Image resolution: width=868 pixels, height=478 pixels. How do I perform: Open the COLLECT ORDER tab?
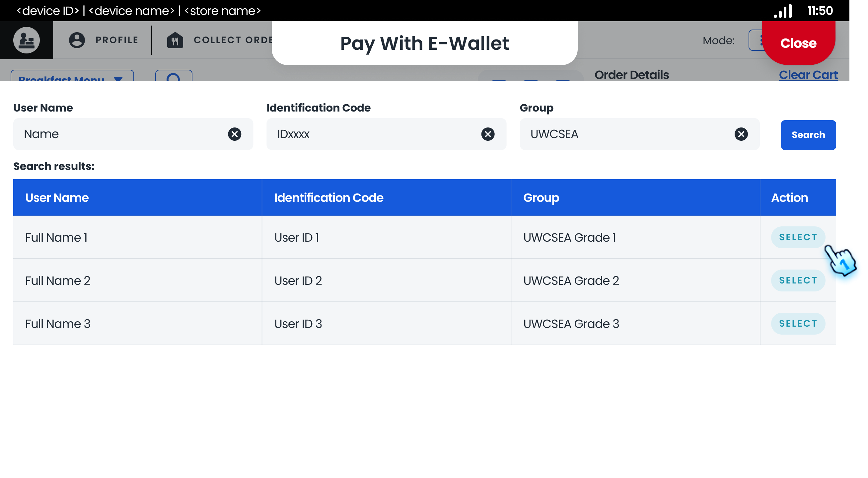(233, 40)
